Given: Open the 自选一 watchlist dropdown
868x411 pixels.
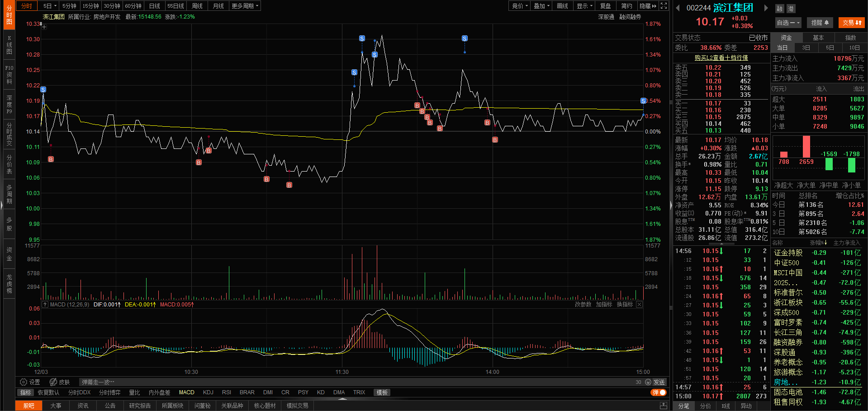Looking at the screenshot, I should [x=788, y=23].
